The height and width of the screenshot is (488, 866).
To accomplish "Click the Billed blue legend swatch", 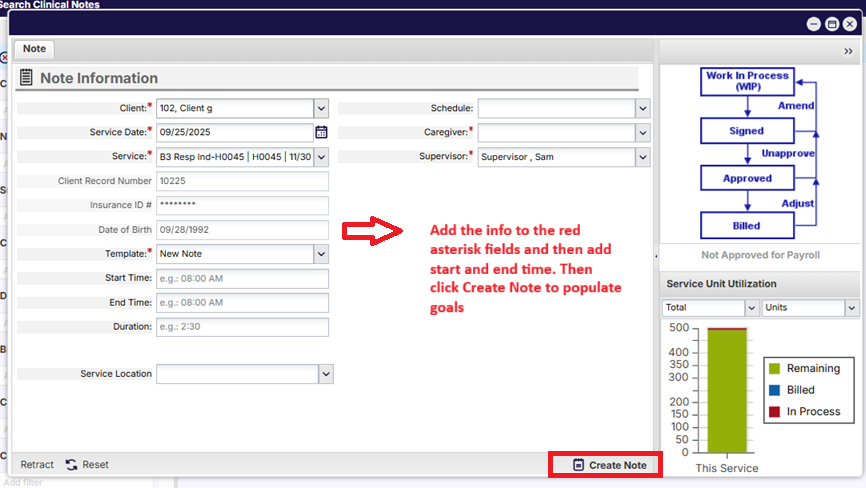I will pyautogui.click(x=774, y=390).
